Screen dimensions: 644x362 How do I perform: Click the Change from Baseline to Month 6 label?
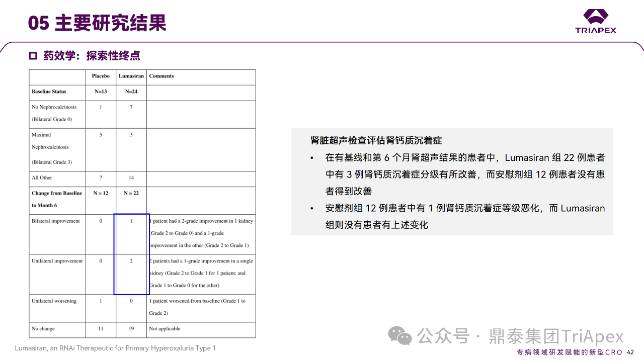tap(56, 199)
